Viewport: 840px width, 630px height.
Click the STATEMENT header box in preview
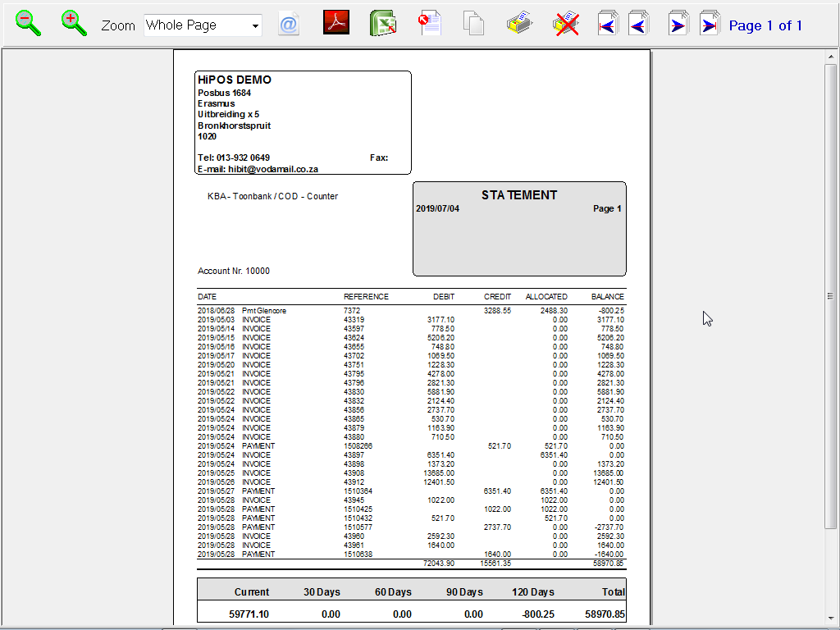coord(519,229)
